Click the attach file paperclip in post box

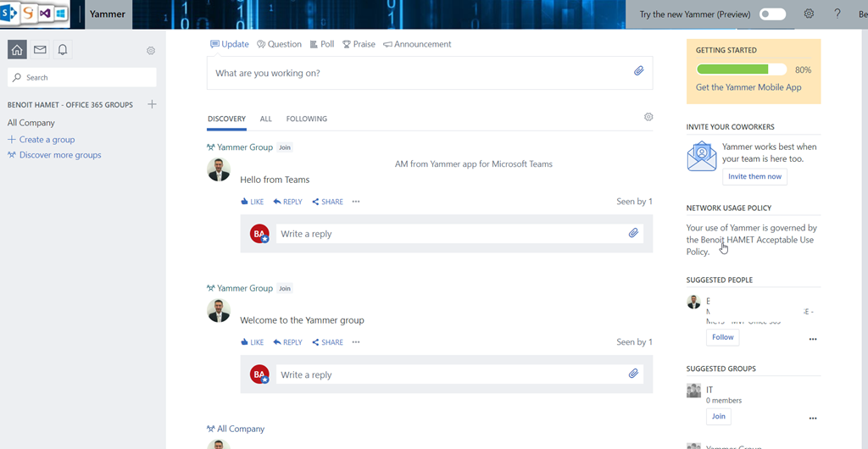(x=639, y=72)
